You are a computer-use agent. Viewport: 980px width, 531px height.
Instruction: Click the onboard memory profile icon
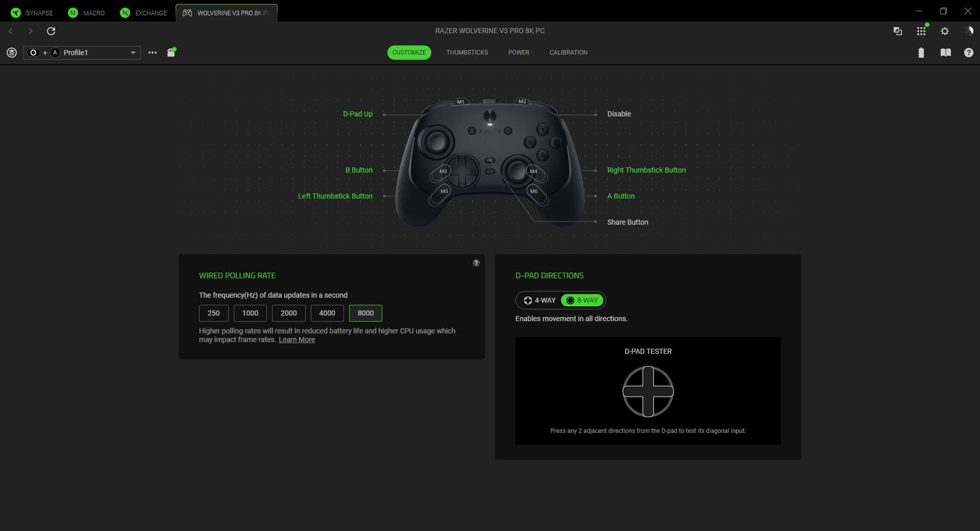click(171, 52)
